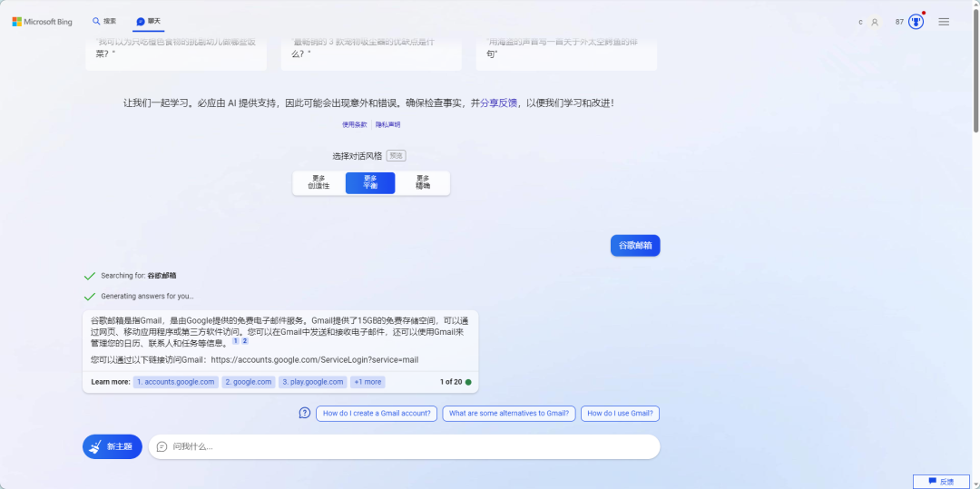Viewport: 980px width, 489px height.
Task: Switch to the 搜索 search tab
Action: (x=104, y=21)
